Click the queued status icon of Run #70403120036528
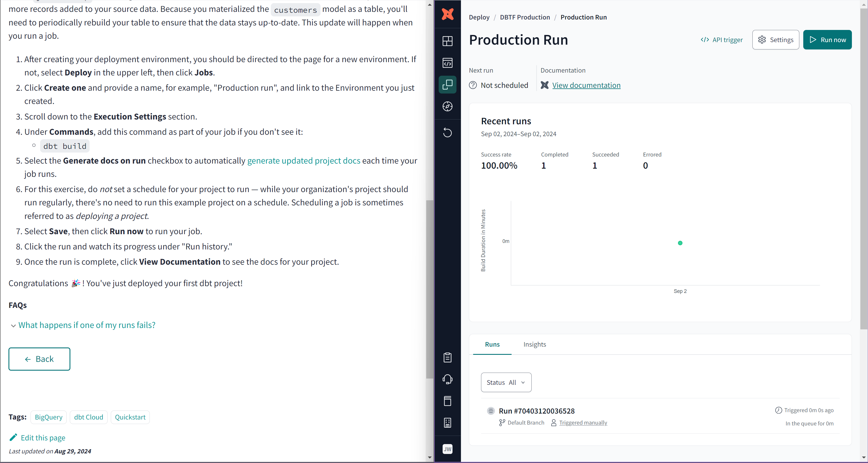The height and width of the screenshot is (463, 868). click(491, 411)
